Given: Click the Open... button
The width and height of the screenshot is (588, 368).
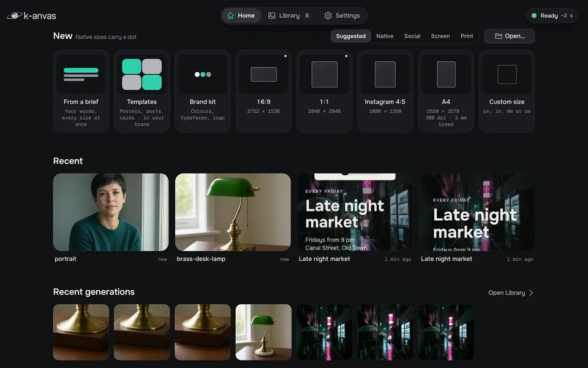Looking at the screenshot, I should pyautogui.click(x=509, y=36).
